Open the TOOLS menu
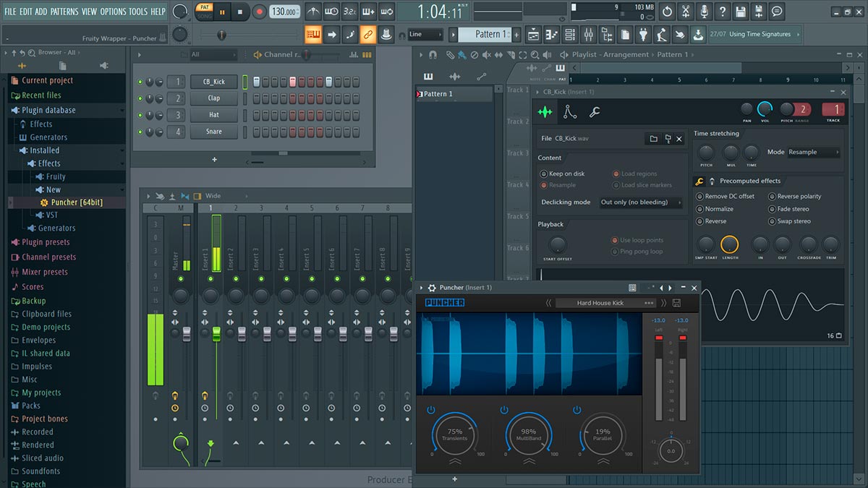 coord(137,12)
